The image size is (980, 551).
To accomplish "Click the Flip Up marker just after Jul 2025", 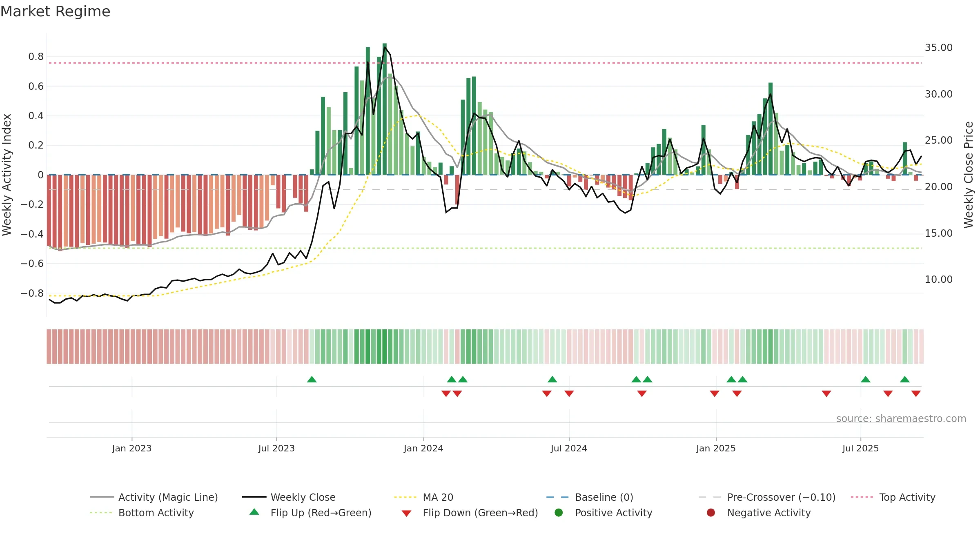I will (x=866, y=380).
